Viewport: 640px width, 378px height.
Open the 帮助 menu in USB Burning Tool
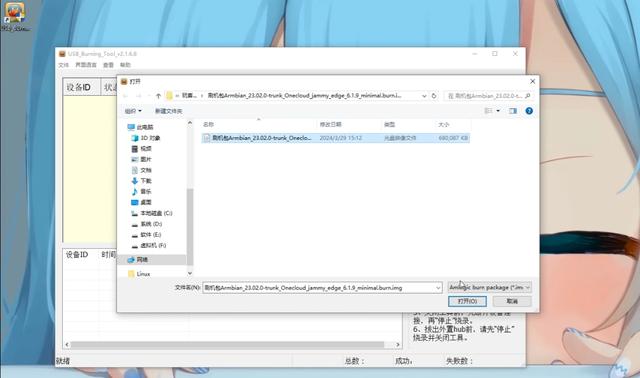pyautogui.click(x=125, y=65)
